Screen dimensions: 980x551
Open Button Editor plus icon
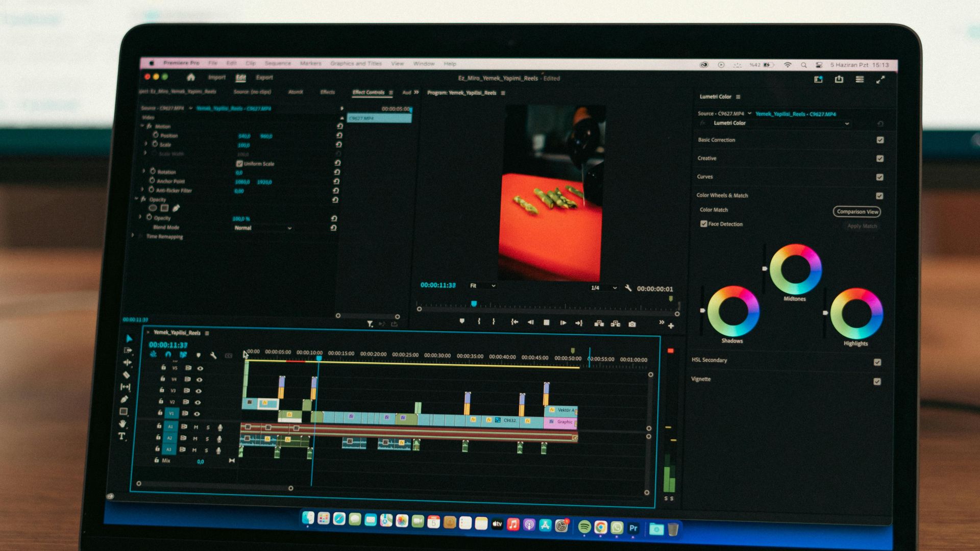671,325
